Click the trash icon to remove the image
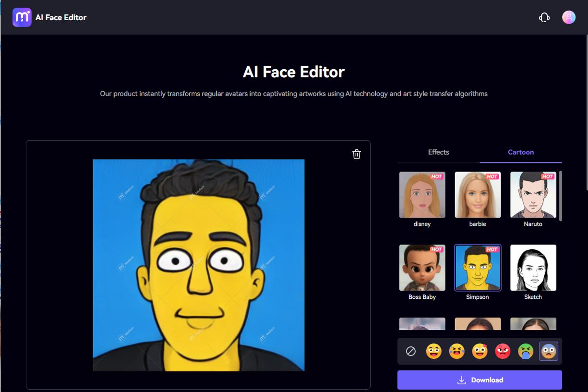This screenshot has height=392, width=588. [356, 154]
